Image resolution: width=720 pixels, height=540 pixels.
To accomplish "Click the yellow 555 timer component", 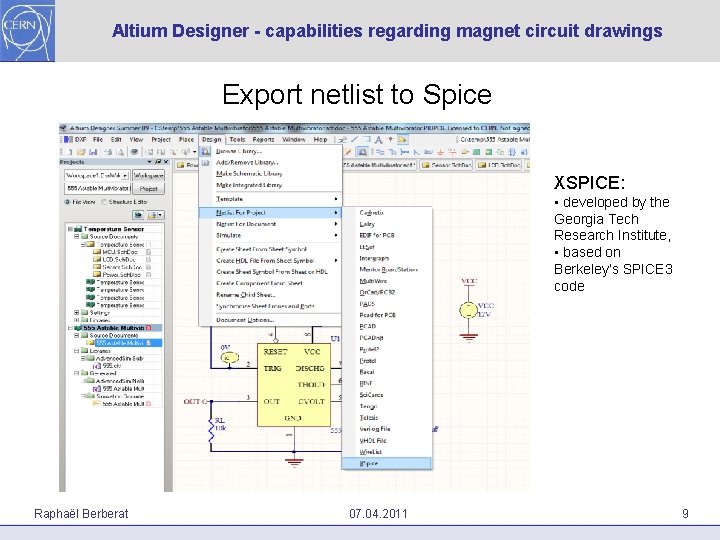I will tap(294, 385).
